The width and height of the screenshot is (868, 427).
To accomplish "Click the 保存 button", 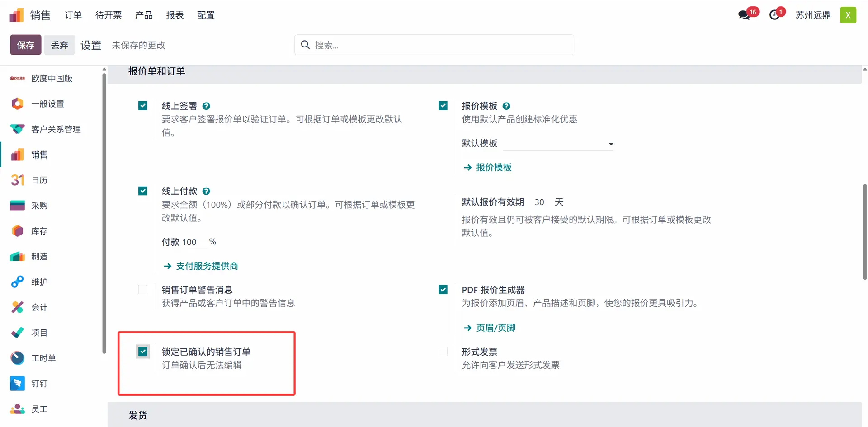I will 26,45.
